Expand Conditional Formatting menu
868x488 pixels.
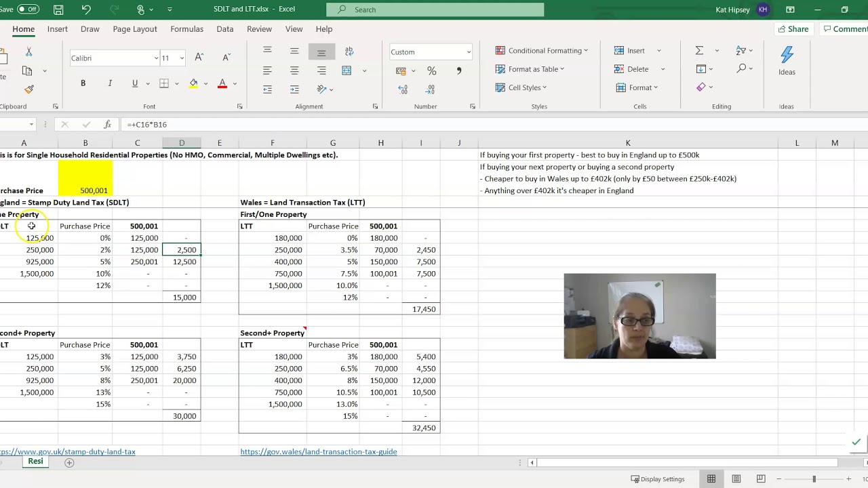coord(542,51)
